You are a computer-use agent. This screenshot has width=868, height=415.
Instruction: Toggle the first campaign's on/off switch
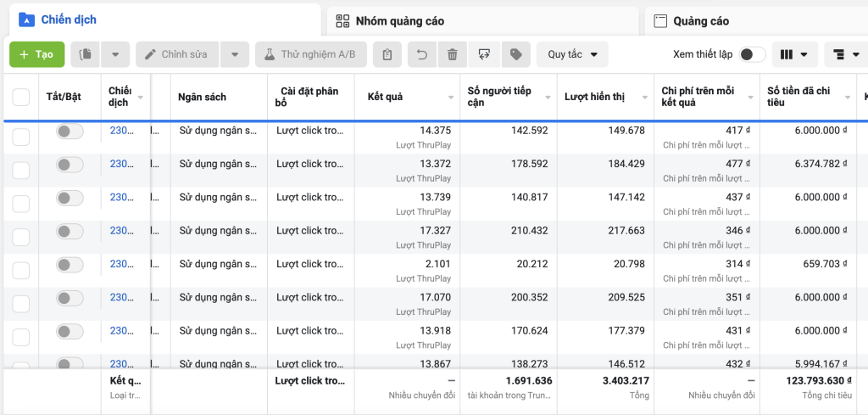pyautogui.click(x=70, y=131)
